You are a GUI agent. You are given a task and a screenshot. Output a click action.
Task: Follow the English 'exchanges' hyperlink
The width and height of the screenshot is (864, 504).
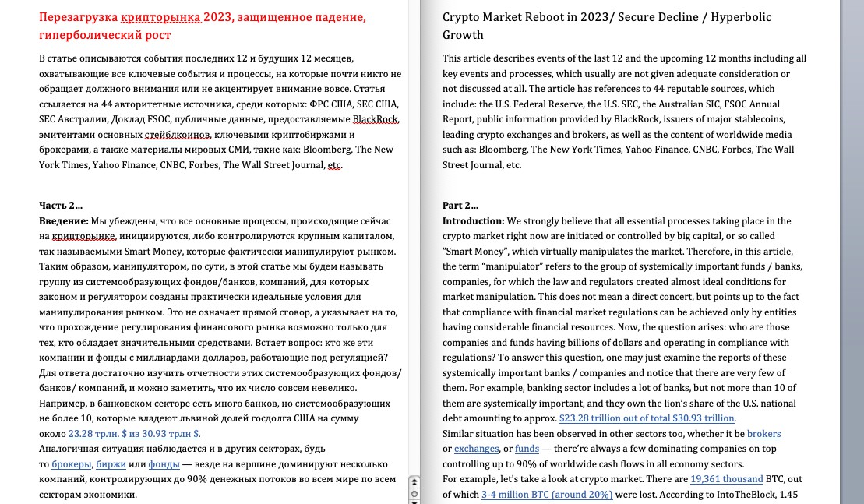tap(476, 449)
